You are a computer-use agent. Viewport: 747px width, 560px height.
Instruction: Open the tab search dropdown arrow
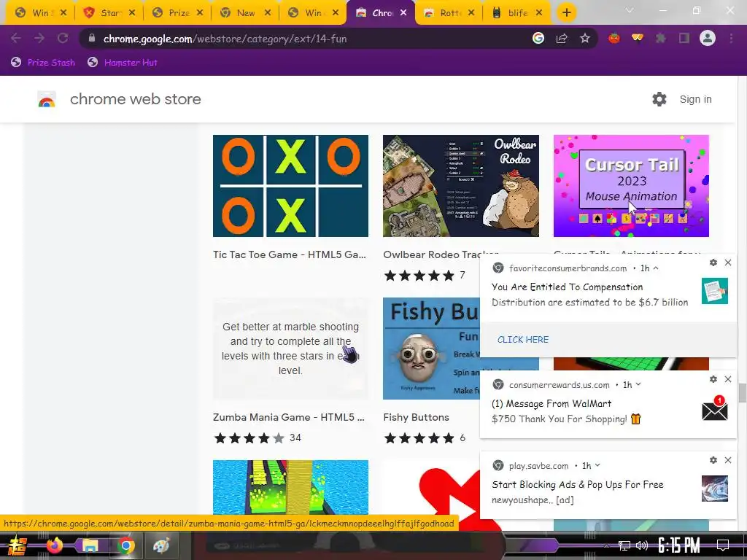630,10
